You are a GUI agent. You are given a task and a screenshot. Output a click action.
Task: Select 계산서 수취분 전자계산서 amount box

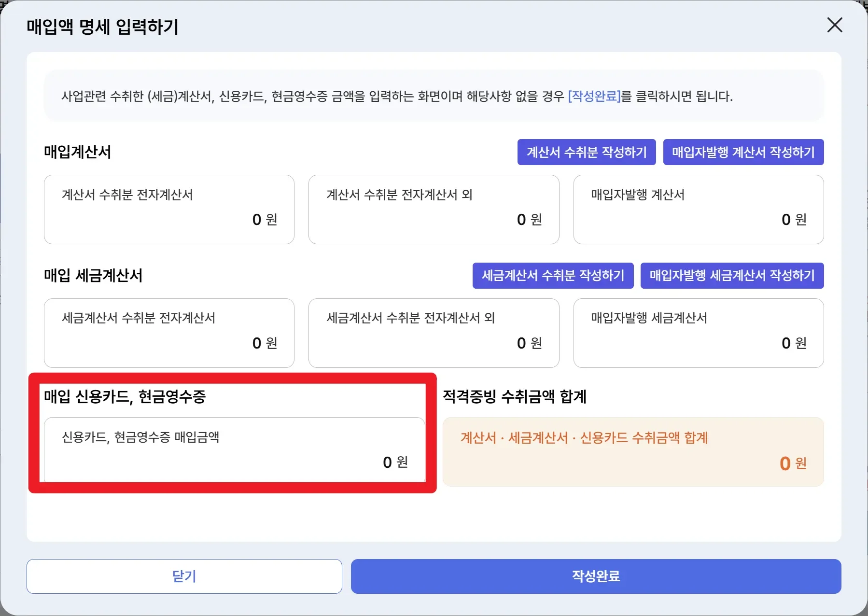click(169, 210)
